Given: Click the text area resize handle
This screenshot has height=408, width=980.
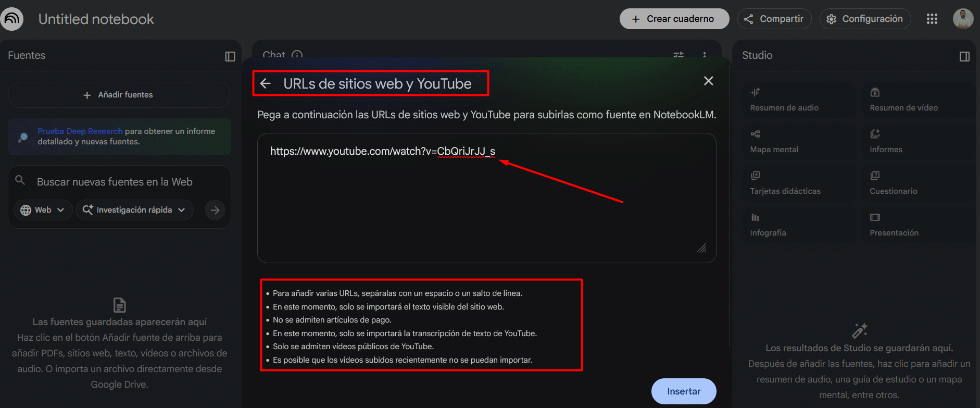Looking at the screenshot, I should 701,248.
